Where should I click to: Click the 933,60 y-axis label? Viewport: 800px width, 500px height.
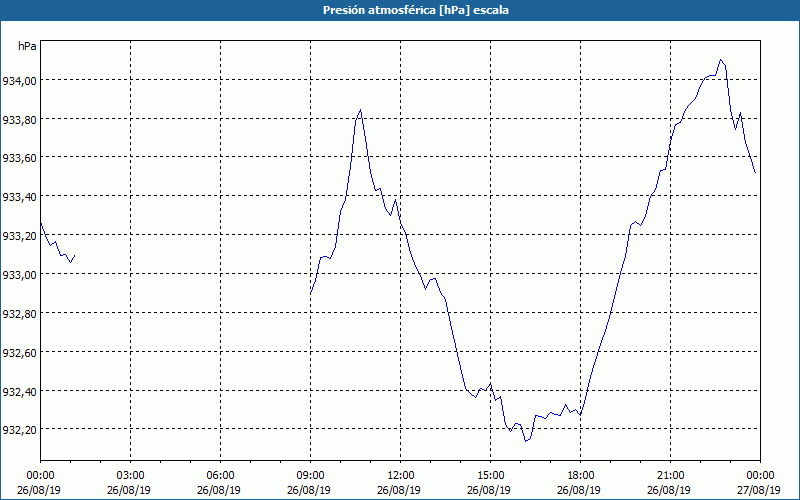(x=19, y=158)
